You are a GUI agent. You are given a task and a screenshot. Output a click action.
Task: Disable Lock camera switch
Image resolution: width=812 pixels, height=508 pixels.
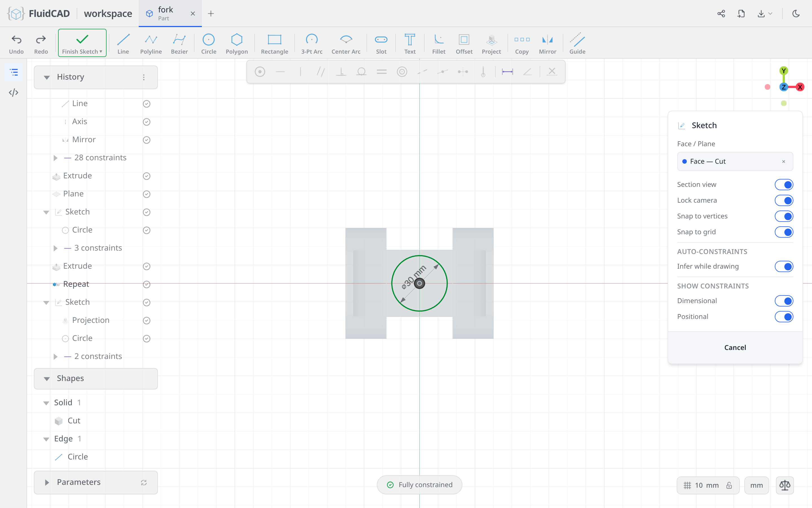(784, 200)
